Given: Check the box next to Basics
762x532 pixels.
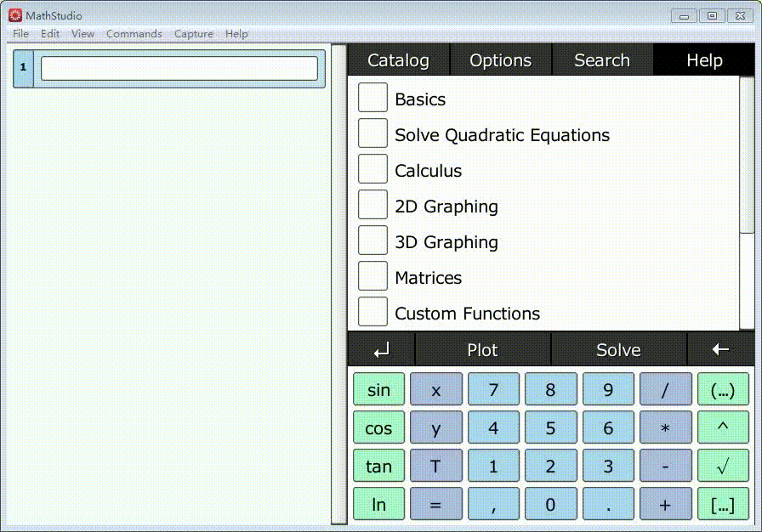Looking at the screenshot, I should pos(372,98).
